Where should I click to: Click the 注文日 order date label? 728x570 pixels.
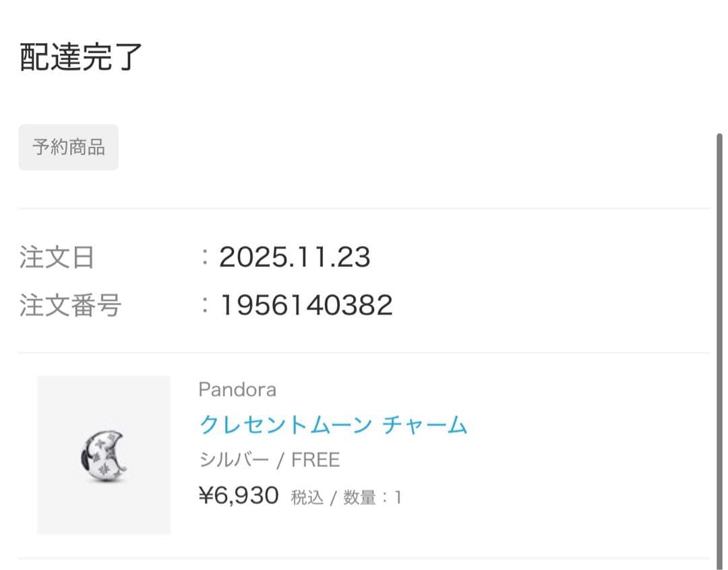tap(56, 257)
